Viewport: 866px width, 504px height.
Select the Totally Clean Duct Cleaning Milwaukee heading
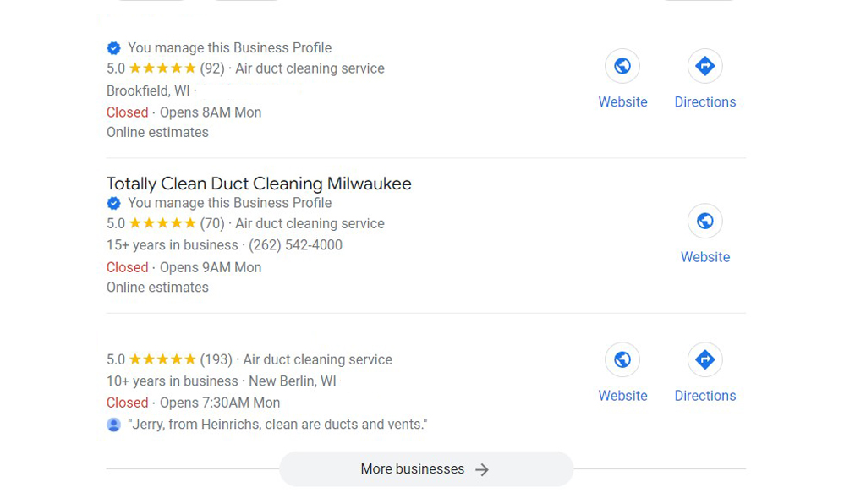(x=258, y=184)
